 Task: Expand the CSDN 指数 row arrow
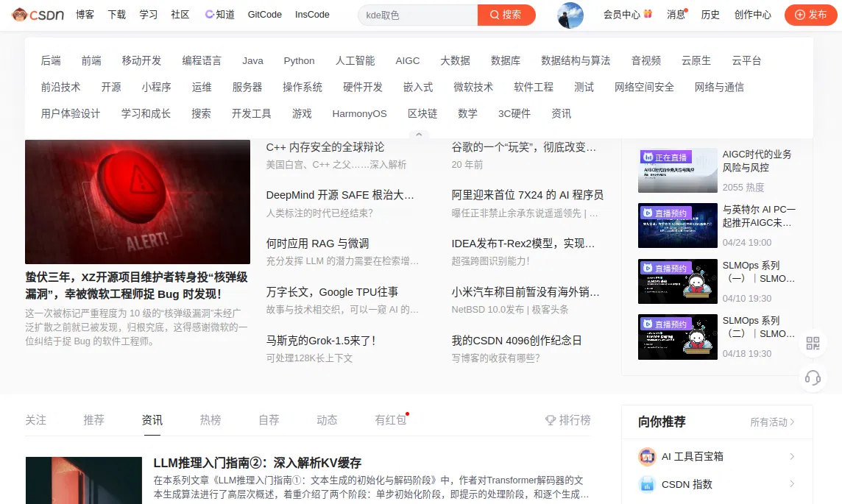pos(792,484)
